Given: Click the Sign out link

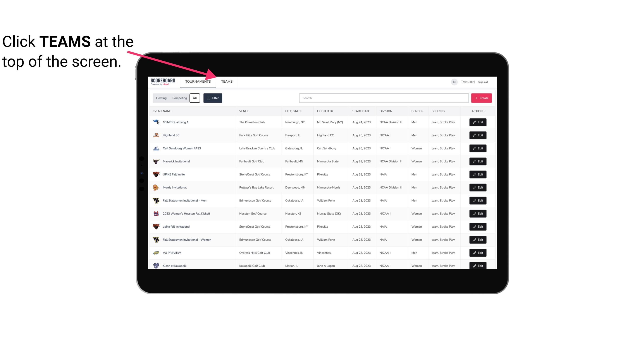Looking at the screenshot, I should pyautogui.click(x=483, y=82).
